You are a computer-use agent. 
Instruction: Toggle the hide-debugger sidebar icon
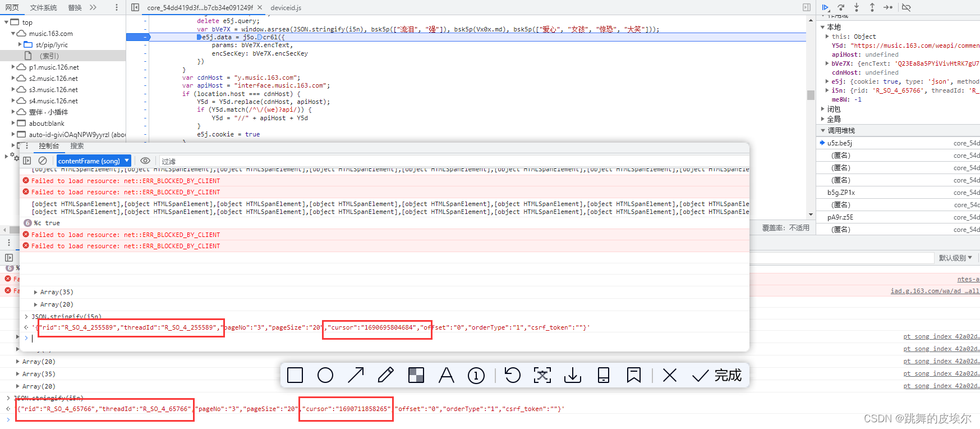[x=807, y=7]
